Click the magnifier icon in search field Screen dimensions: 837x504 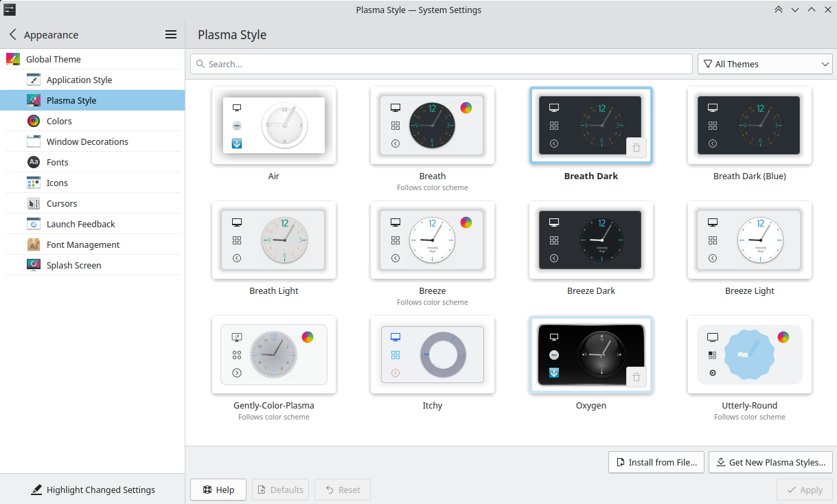(x=200, y=64)
